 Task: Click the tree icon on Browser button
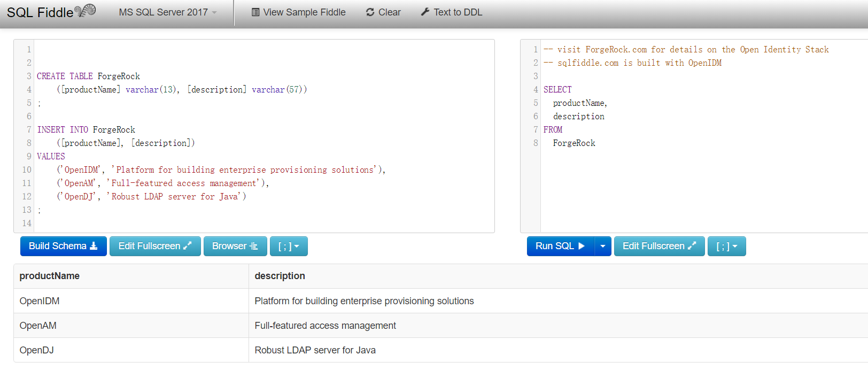tap(254, 246)
